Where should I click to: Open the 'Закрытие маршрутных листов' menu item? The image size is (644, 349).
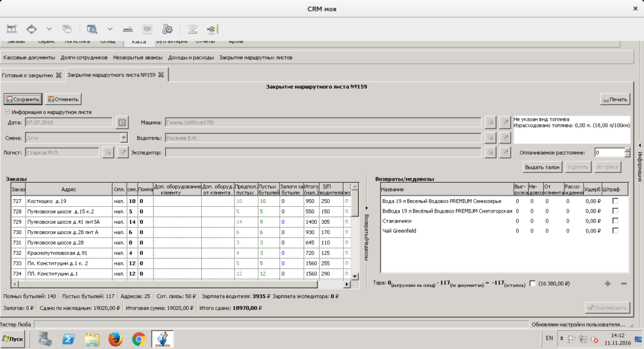coord(256,57)
